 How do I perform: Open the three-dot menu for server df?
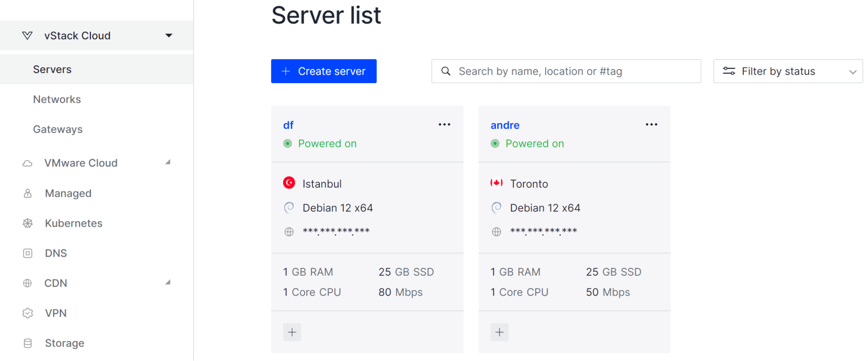(444, 125)
